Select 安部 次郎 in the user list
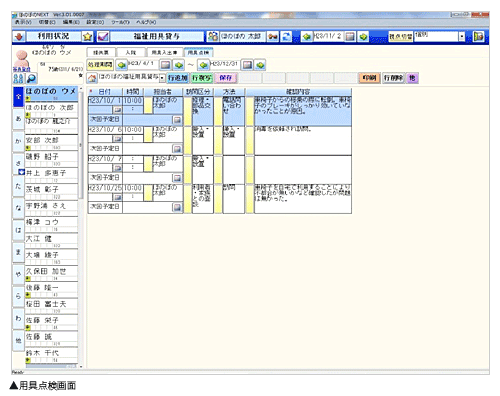 [51, 142]
